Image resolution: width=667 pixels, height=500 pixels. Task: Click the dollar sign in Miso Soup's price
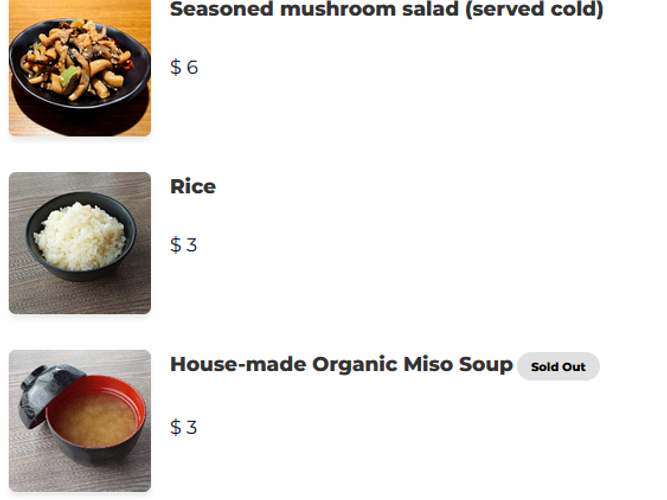tap(176, 427)
